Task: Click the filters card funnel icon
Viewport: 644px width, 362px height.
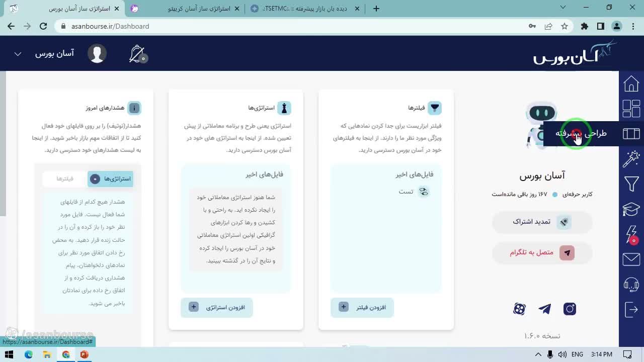Action: tap(435, 108)
